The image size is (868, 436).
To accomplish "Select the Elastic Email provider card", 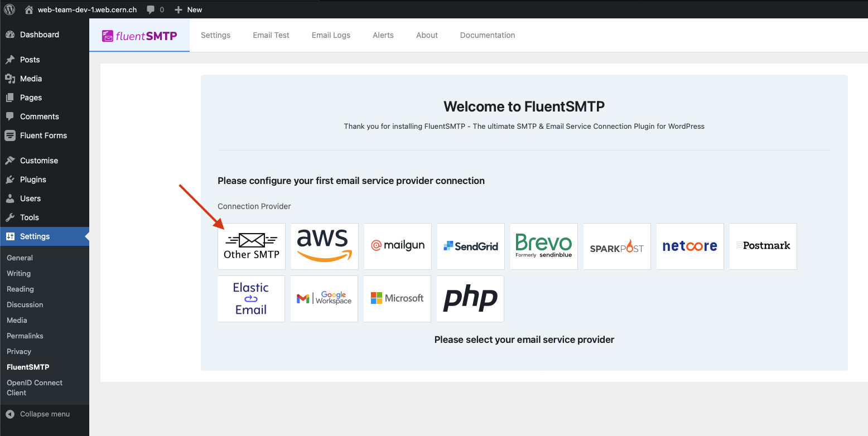I will click(251, 299).
